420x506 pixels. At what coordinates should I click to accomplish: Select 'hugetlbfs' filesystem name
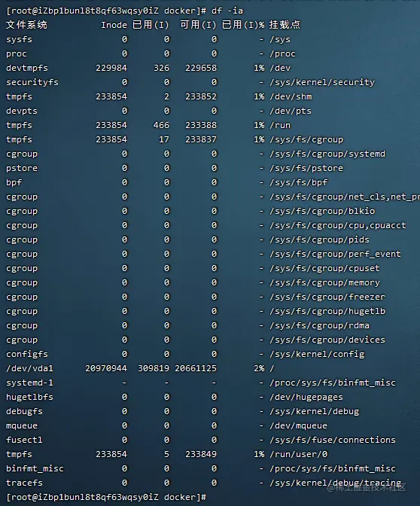29,397
